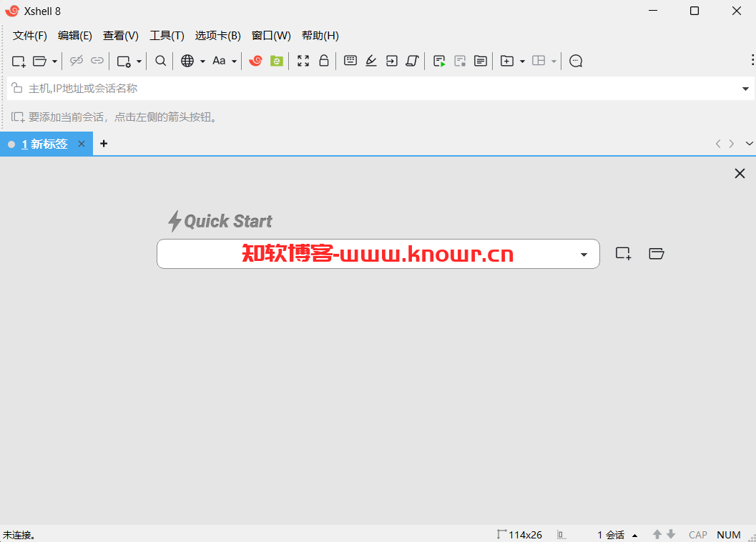The width and height of the screenshot is (756, 542).
Task: Expand the Aa font dropdown arrow
Action: point(234,61)
